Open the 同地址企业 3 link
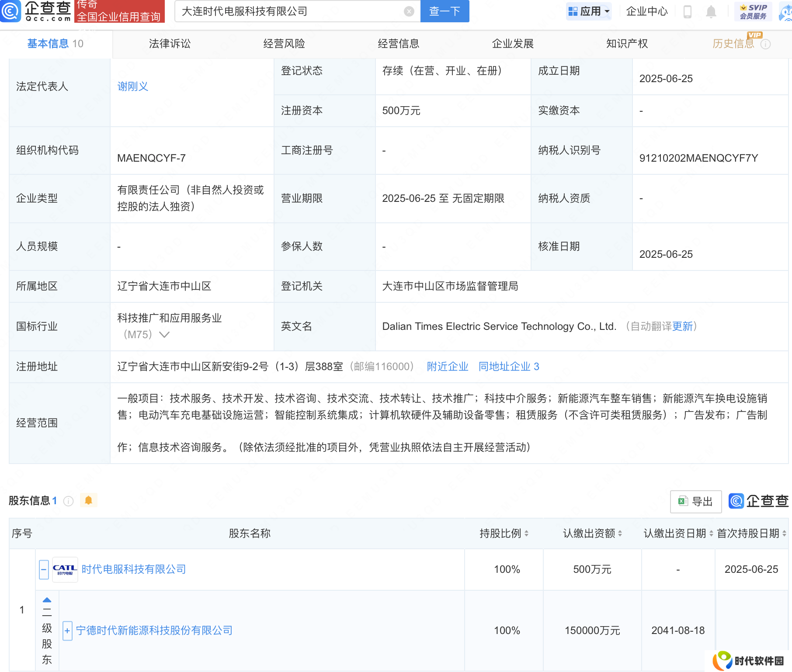 tap(509, 367)
